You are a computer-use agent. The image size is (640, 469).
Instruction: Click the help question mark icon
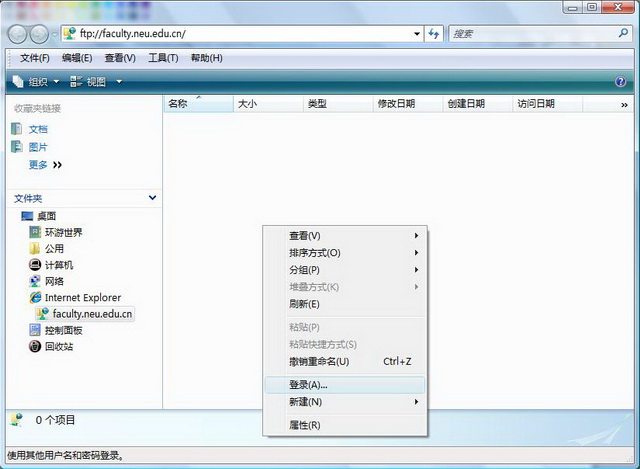[621, 81]
